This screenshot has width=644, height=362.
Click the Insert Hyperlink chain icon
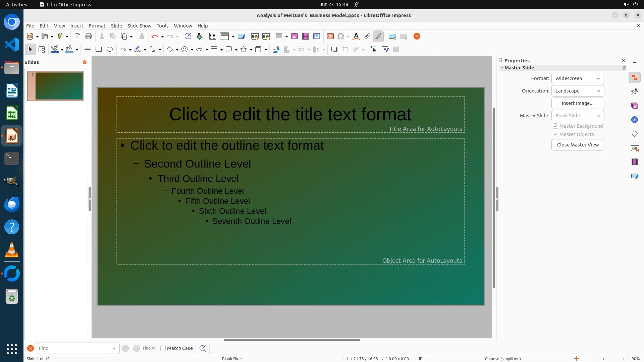tap(367, 37)
